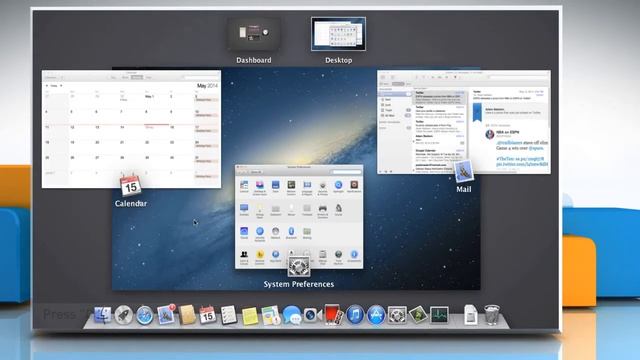Select the Mail window in Mission Control
The width and height of the screenshot is (640, 360).
464,122
